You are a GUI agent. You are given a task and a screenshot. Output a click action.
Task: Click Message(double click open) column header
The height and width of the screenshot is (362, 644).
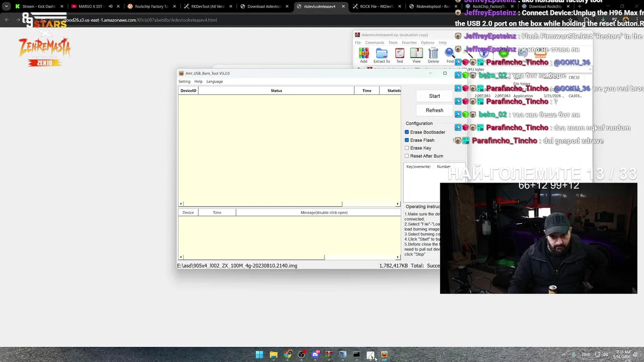pyautogui.click(x=318, y=213)
